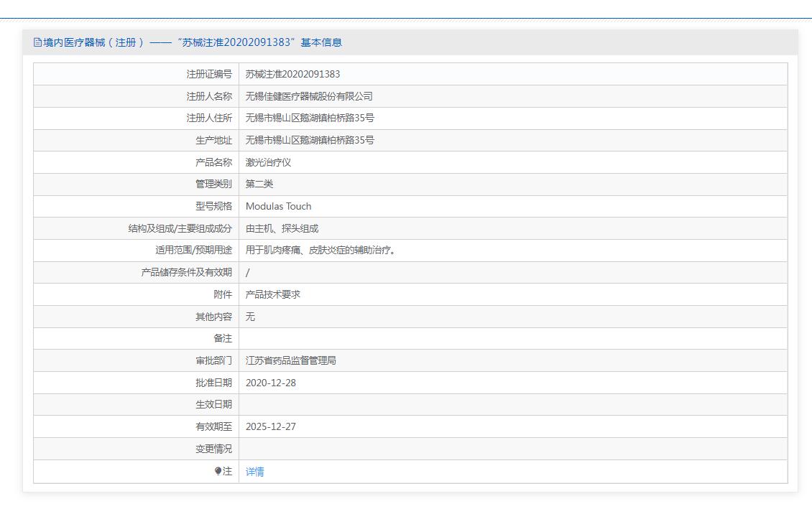Select composition text 由主机、探头组成
The width and height of the screenshot is (812, 509).
[282, 228]
